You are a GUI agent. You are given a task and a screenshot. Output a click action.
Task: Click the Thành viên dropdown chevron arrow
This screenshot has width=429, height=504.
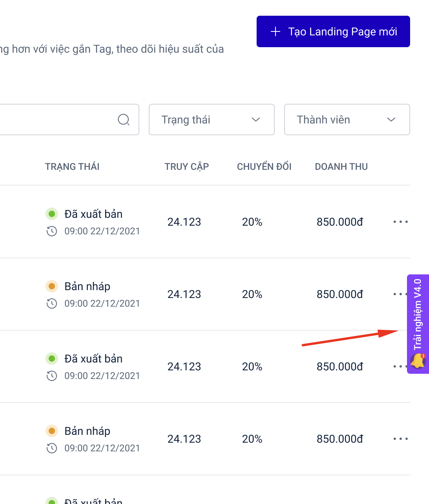[391, 120]
